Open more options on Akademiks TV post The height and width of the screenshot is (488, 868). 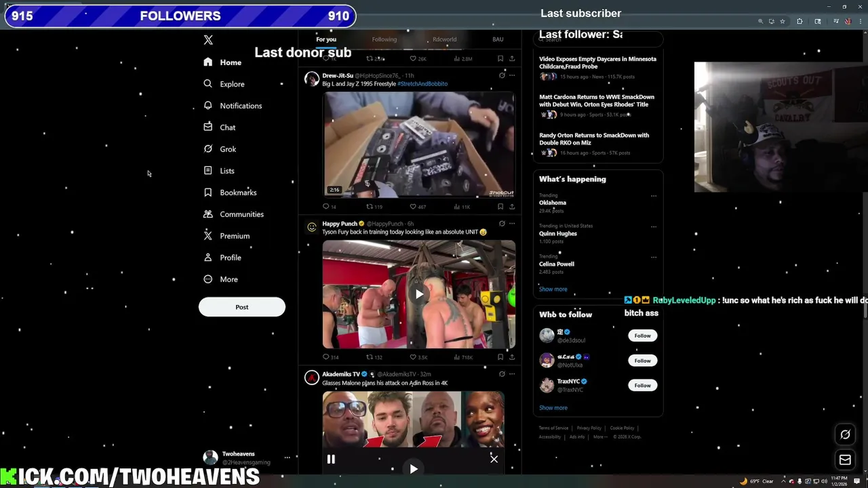512,373
